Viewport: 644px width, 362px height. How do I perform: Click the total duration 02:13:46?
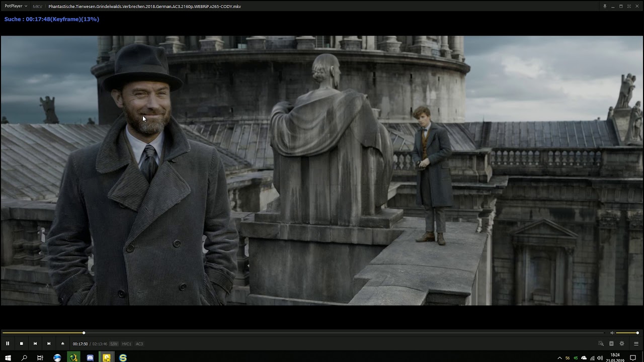click(100, 344)
